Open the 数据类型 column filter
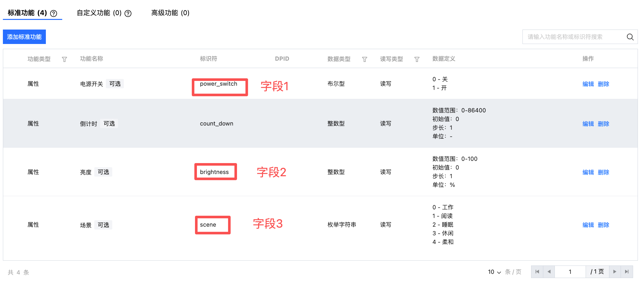Screen dimensions: 644x287 [x=365, y=59]
